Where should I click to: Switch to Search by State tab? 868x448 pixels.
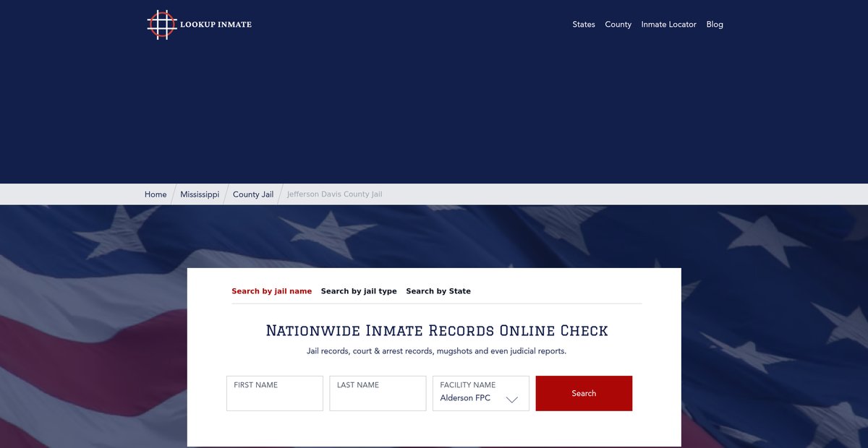coord(438,291)
